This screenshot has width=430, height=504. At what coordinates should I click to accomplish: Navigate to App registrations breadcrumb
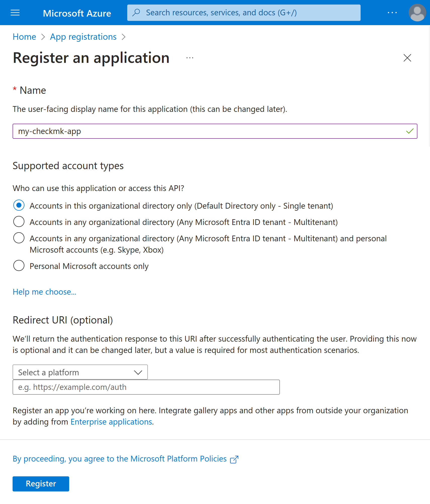pos(83,37)
